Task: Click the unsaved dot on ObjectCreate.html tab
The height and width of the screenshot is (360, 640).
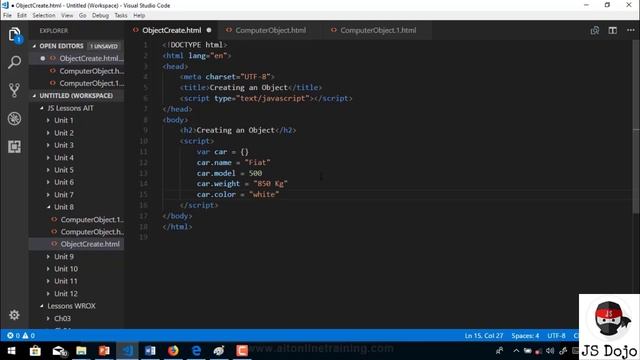Action: click(209, 30)
